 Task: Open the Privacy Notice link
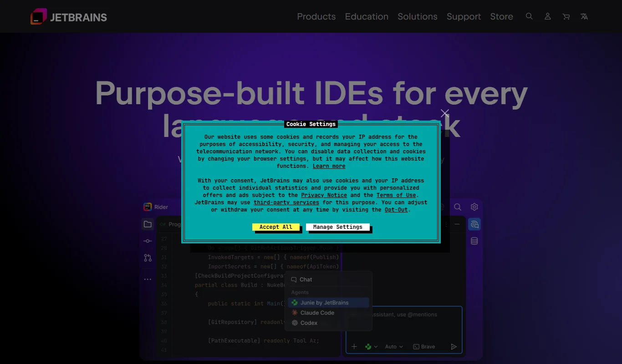click(324, 195)
